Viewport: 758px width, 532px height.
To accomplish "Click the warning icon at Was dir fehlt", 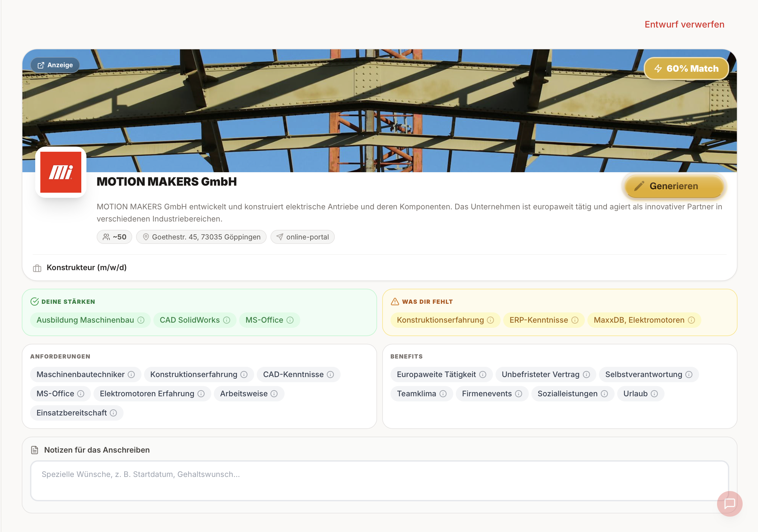I will 395,301.
